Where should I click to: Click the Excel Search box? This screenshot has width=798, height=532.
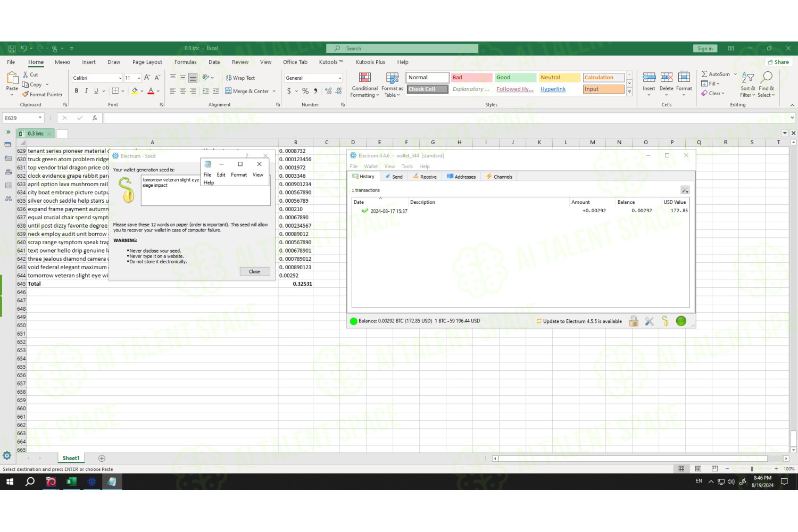click(x=402, y=48)
